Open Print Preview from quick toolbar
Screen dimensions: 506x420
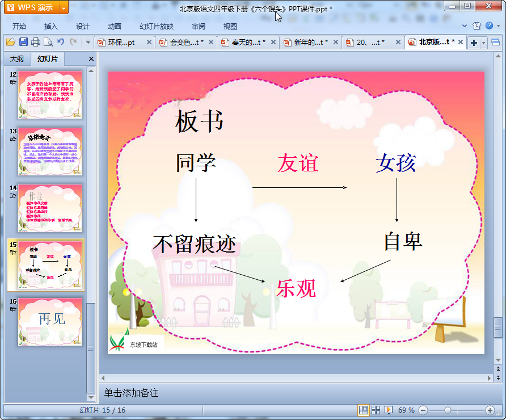coord(48,42)
